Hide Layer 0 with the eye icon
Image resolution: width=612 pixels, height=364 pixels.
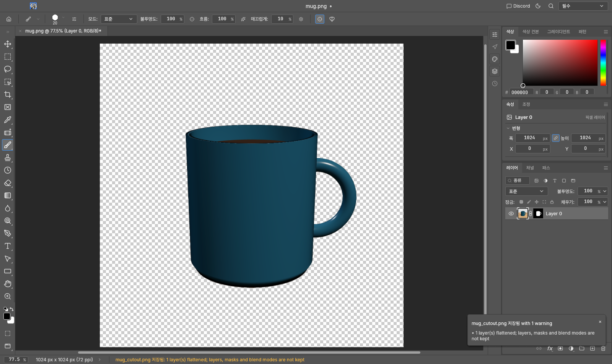[x=511, y=214]
